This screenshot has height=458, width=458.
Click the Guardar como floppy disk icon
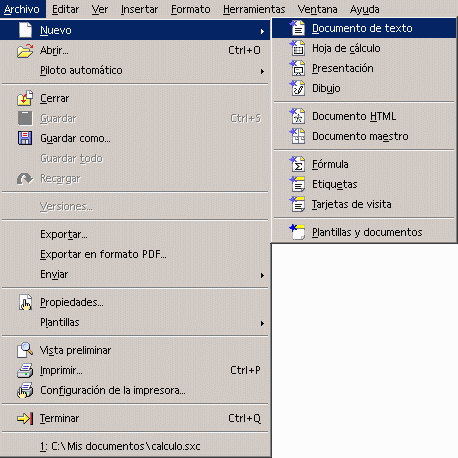point(25,138)
